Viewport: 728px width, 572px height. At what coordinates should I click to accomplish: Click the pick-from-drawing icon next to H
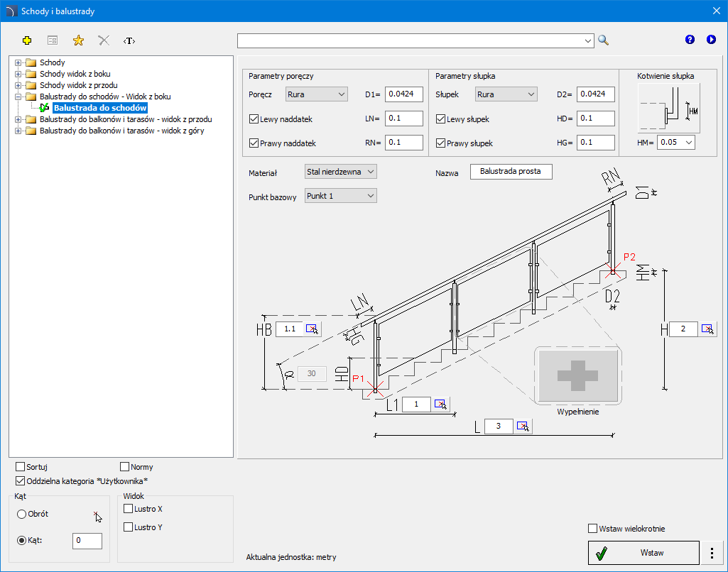[x=707, y=329]
